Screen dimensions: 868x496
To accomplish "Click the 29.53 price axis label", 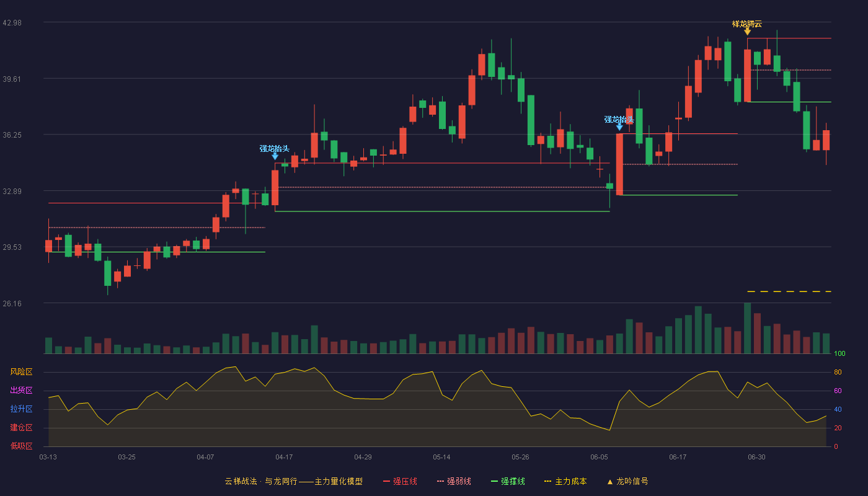I will [12, 247].
